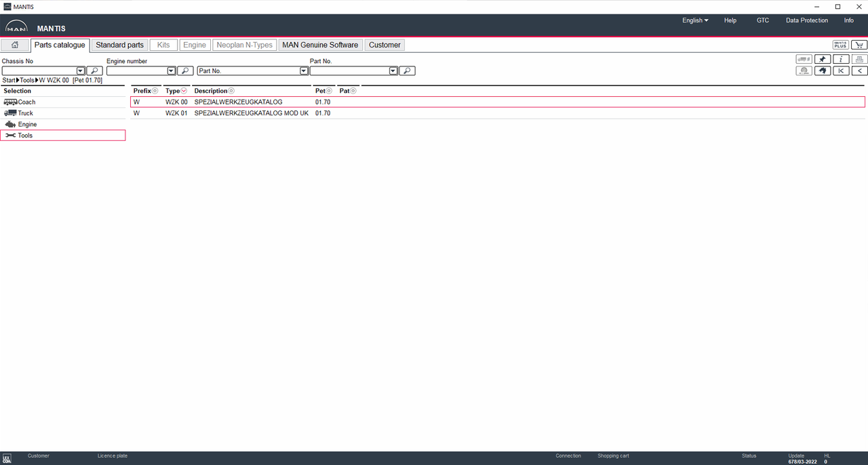This screenshot has height=465, width=868.
Task: Maximize the MANTIS window
Action: pos(837,6)
